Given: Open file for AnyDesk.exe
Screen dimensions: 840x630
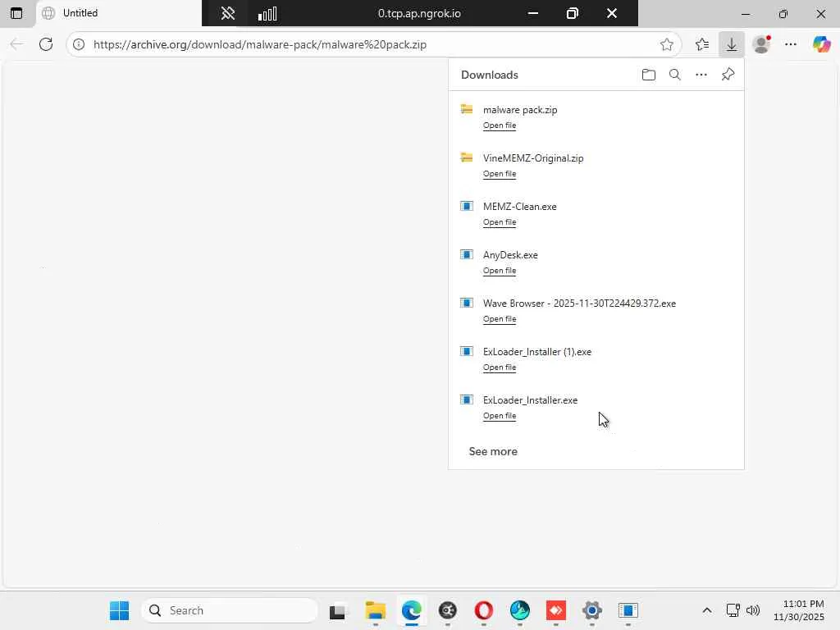Looking at the screenshot, I should click(x=500, y=271).
